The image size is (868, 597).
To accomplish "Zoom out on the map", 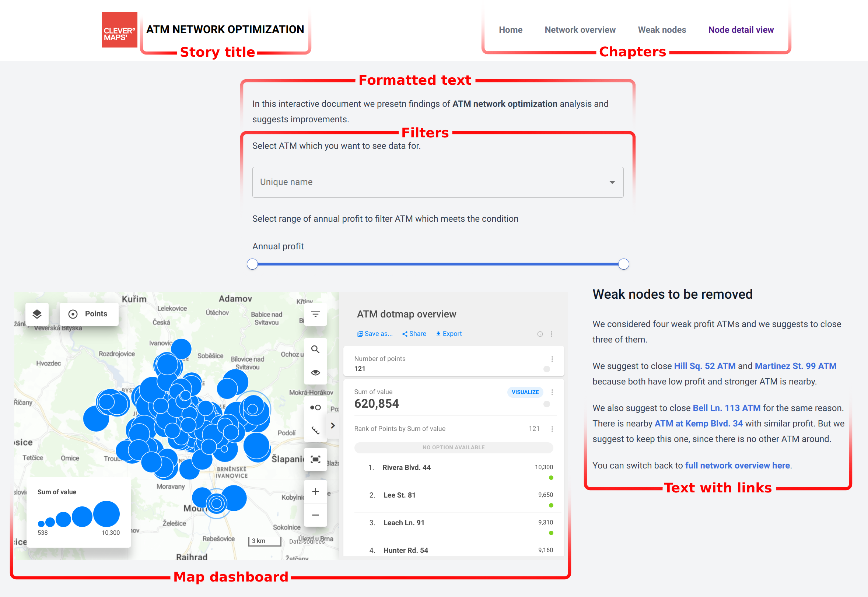I will click(x=315, y=515).
